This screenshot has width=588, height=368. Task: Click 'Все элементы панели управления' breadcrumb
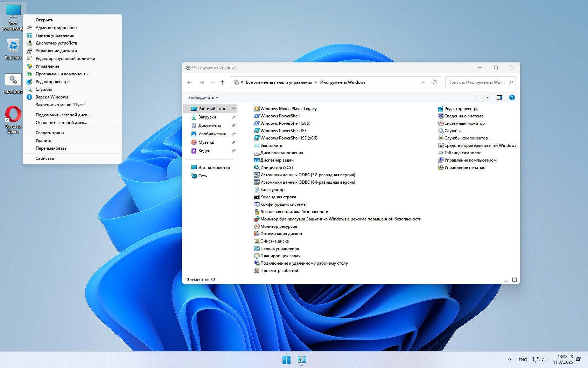point(279,82)
